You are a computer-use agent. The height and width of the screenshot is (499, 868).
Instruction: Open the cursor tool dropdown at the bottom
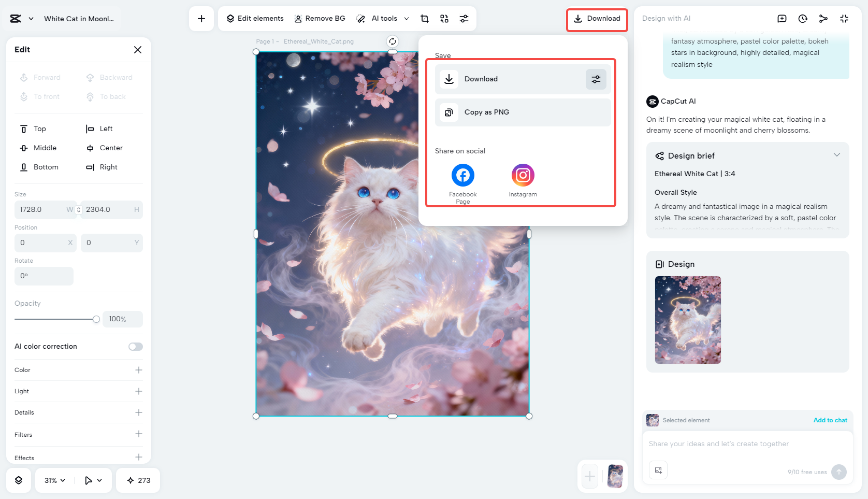point(93,480)
